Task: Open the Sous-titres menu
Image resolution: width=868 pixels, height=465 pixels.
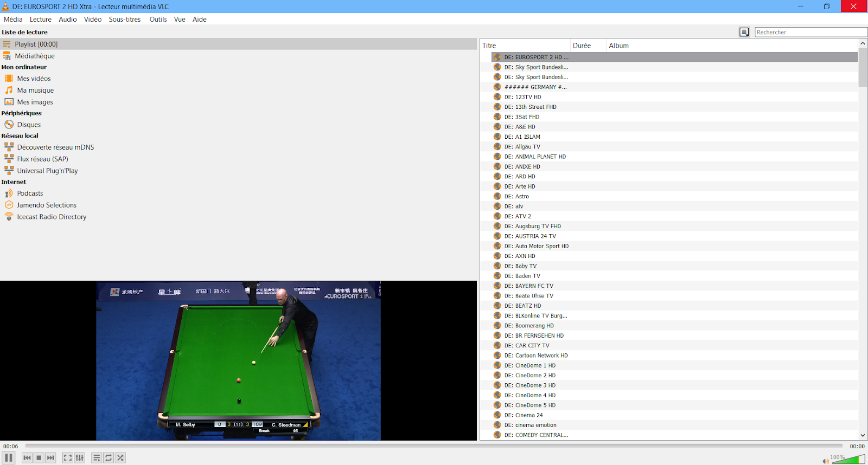Action: [125, 20]
